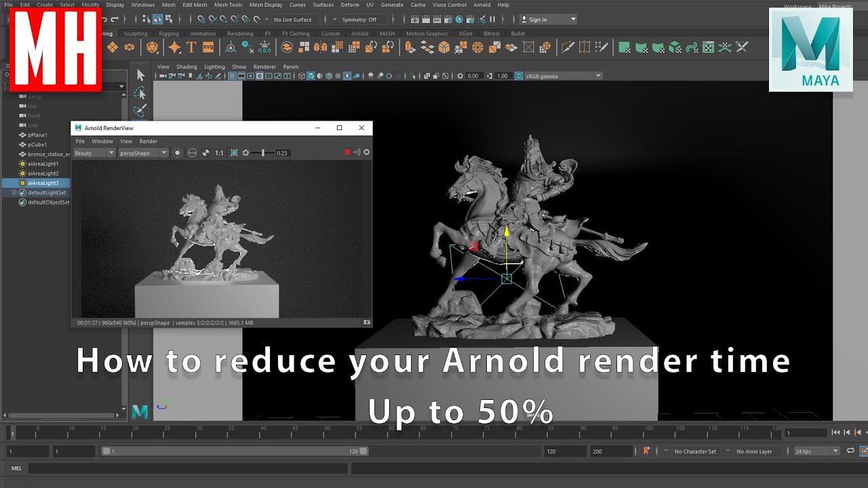
Task: Click the bookmark key icon in the range bar
Action: [646, 451]
